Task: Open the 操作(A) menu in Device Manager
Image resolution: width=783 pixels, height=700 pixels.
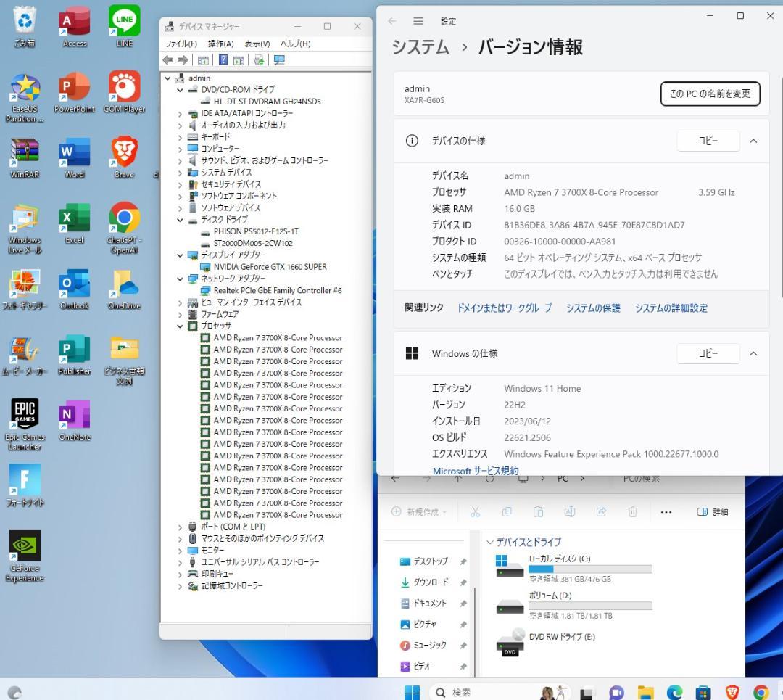Action: 220,44
